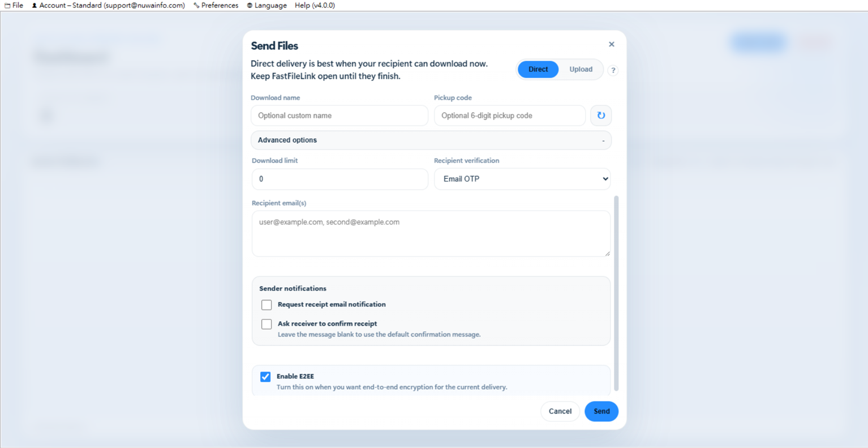Switch to the Upload delivery mode
The image size is (868, 448).
[x=581, y=69]
